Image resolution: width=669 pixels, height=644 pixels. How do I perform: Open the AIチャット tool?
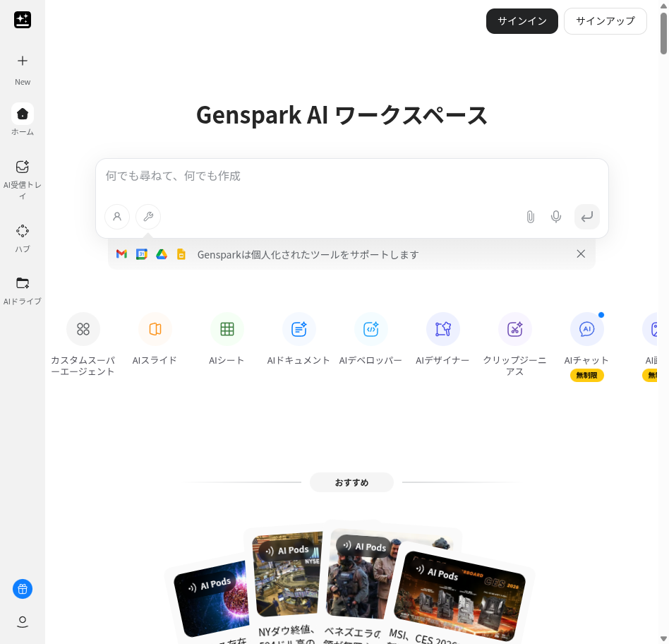[586, 329]
